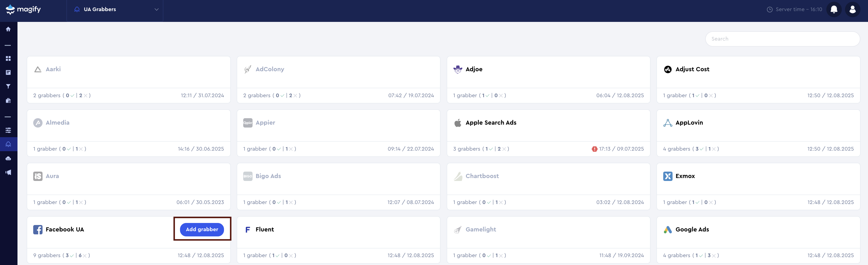868x265 pixels.
Task: Open the briefcase tools icon in sidebar
Action: pos(8,100)
